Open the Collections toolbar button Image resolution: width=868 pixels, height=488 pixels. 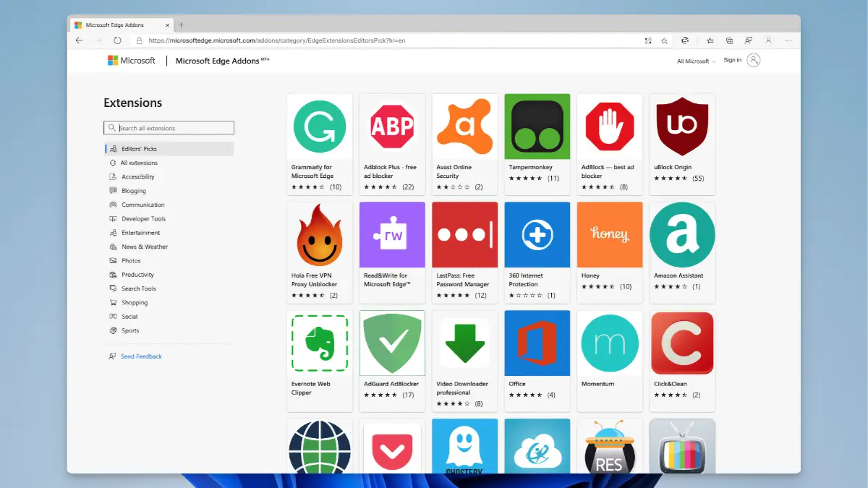pyautogui.click(x=729, y=40)
